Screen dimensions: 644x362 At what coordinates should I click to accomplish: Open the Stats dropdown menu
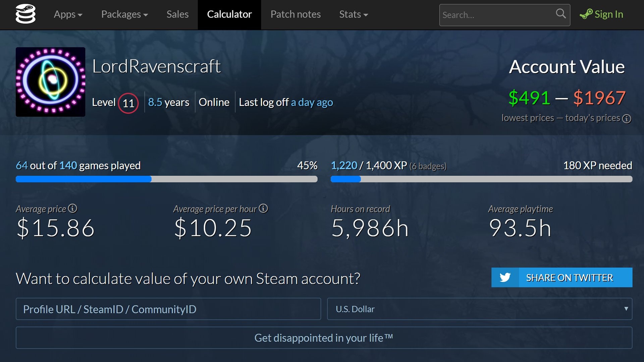[x=354, y=14]
